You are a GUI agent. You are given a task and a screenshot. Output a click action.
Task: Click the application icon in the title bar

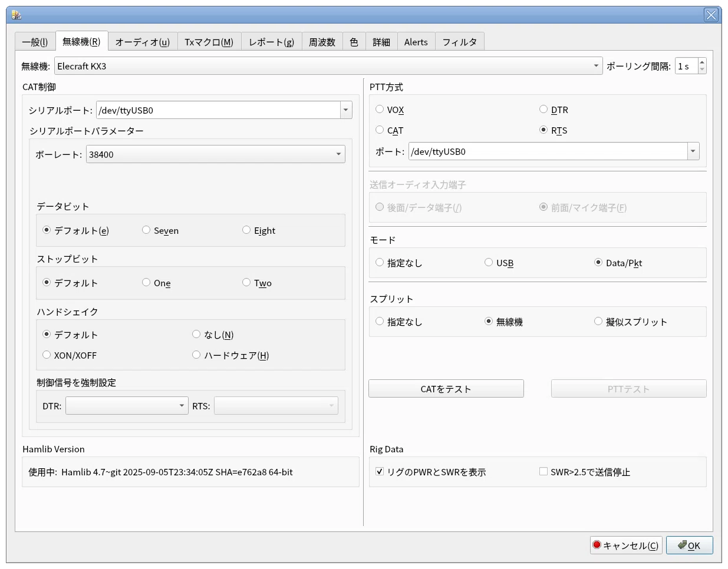(16, 15)
